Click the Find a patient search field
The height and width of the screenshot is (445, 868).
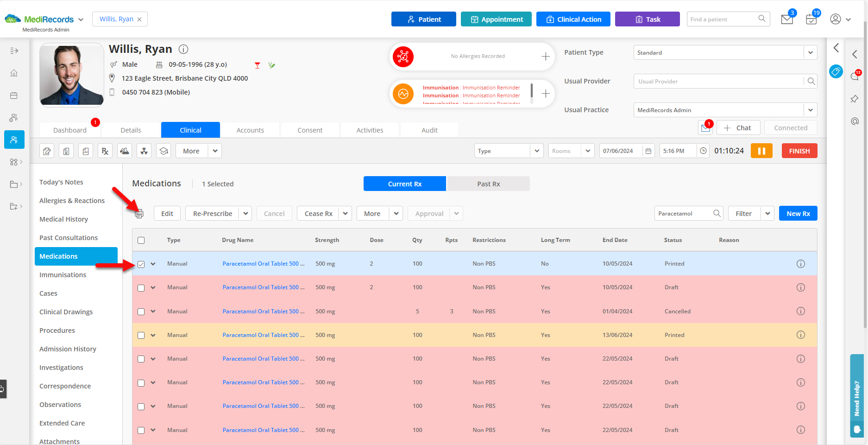[728, 19]
